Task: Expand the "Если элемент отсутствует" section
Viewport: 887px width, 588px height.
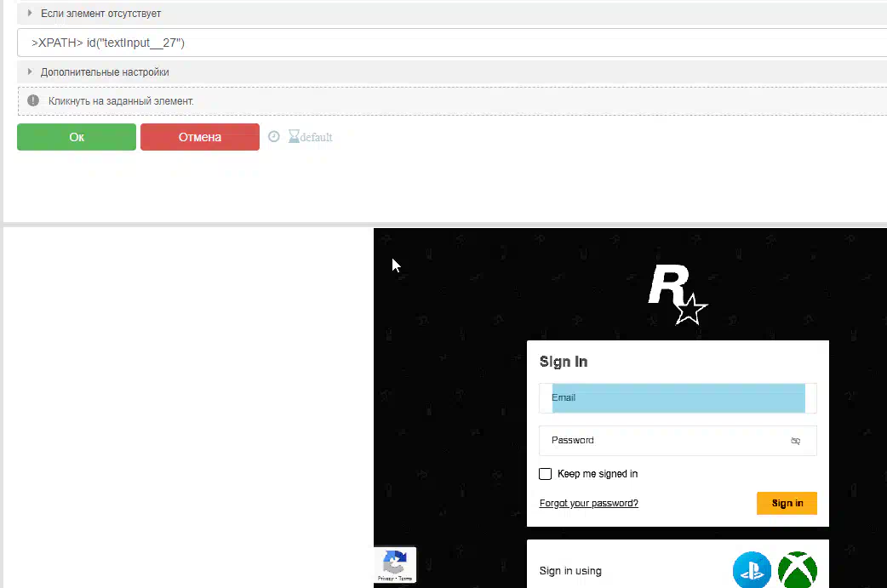Action: coord(452,13)
